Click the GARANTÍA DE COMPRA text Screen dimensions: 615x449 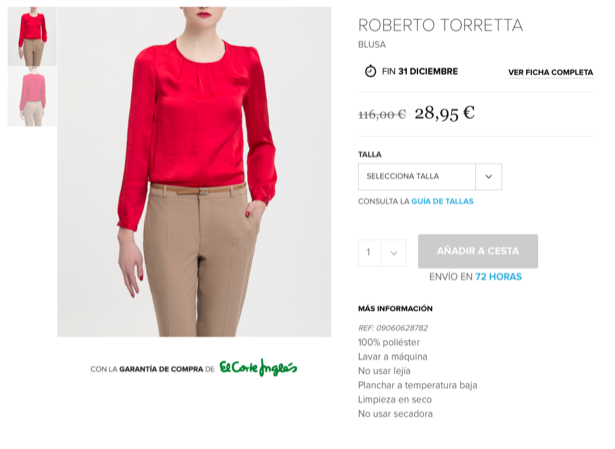click(x=161, y=369)
